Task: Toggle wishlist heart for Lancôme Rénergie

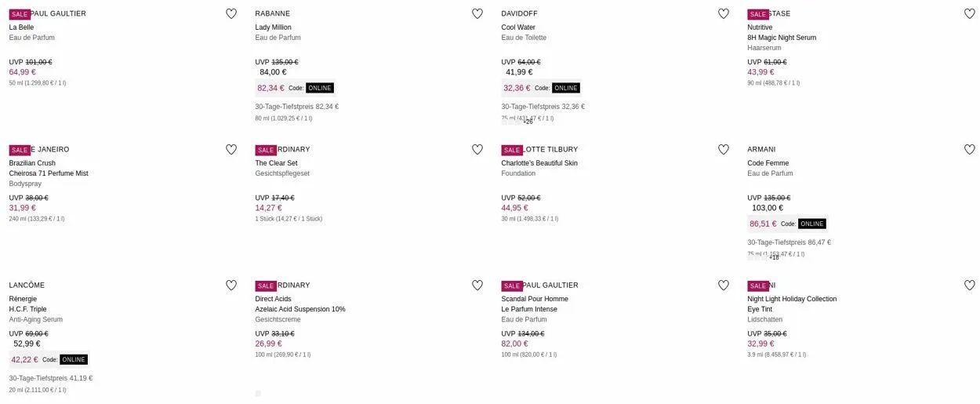Action: click(x=231, y=285)
